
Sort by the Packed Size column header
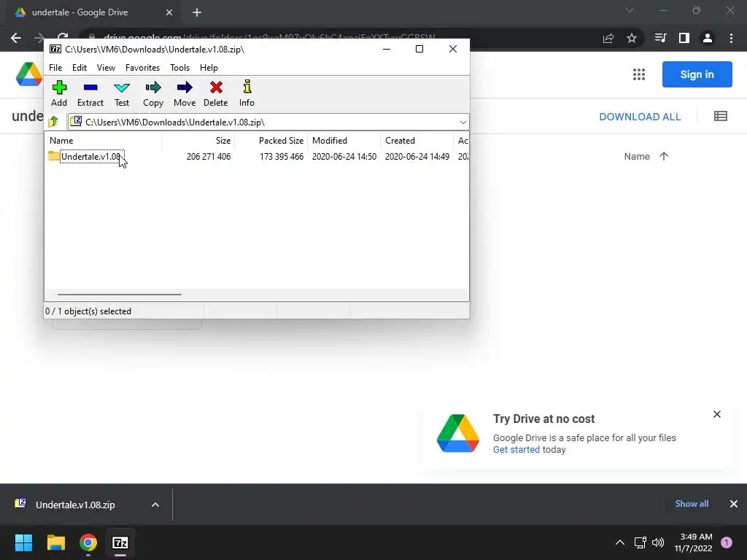pyautogui.click(x=271, y=141)
